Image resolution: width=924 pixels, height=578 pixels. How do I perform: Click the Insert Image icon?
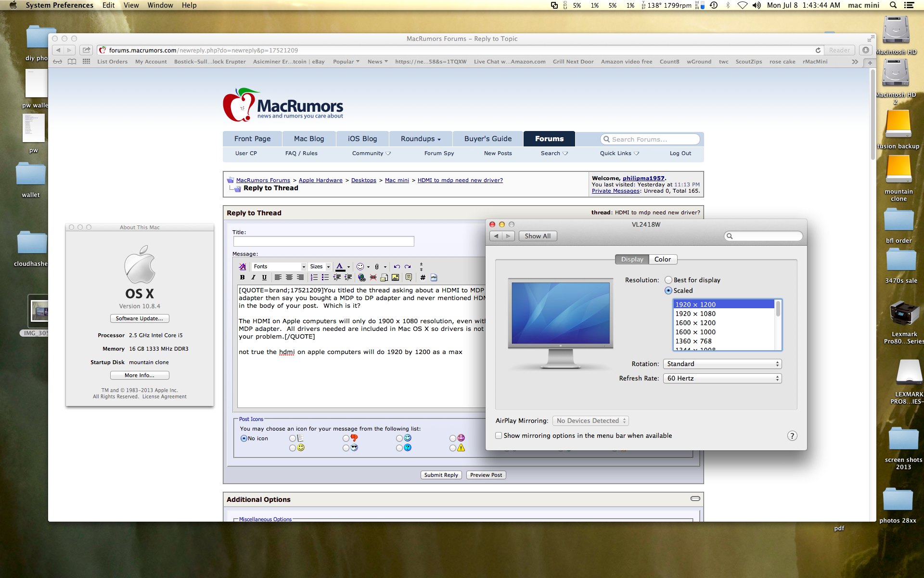395,277
